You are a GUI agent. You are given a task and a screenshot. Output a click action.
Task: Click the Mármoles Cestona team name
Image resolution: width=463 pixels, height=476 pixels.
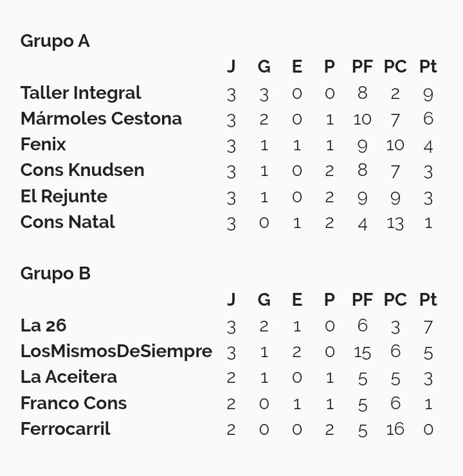101,118
